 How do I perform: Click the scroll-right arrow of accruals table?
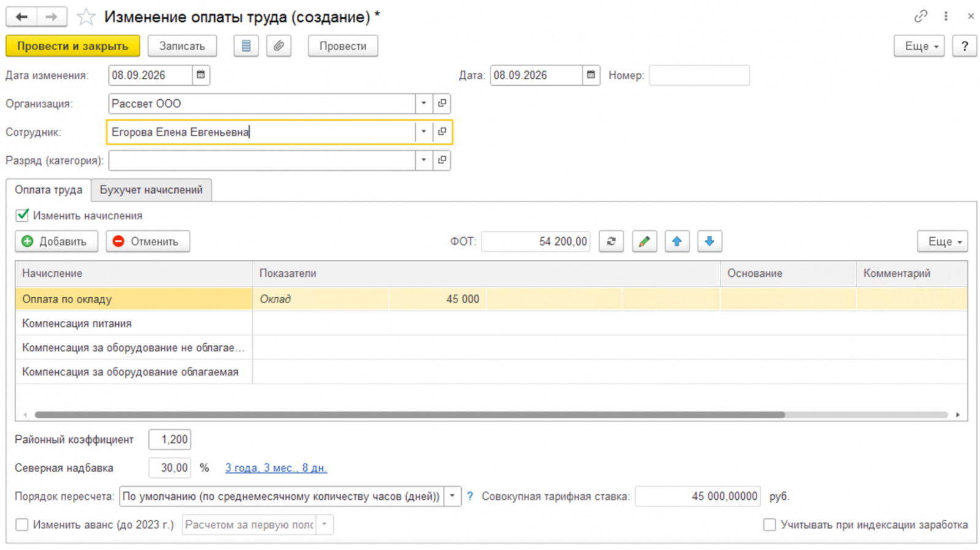click(958, 415)
